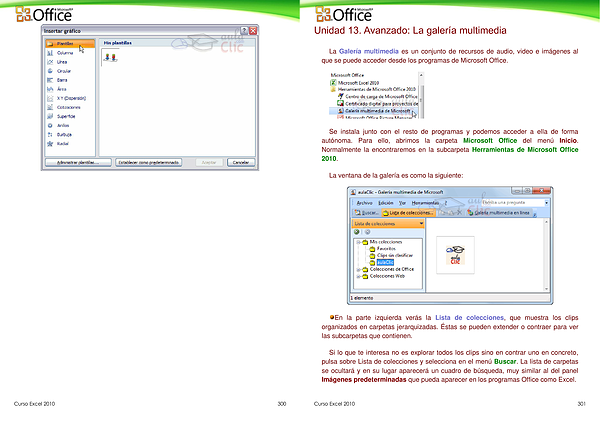This screenshot has width=600, height=424.
Task: Click the start menu list scrollbar up arrow
Action: pyautogui.click(x=421, y=75)
